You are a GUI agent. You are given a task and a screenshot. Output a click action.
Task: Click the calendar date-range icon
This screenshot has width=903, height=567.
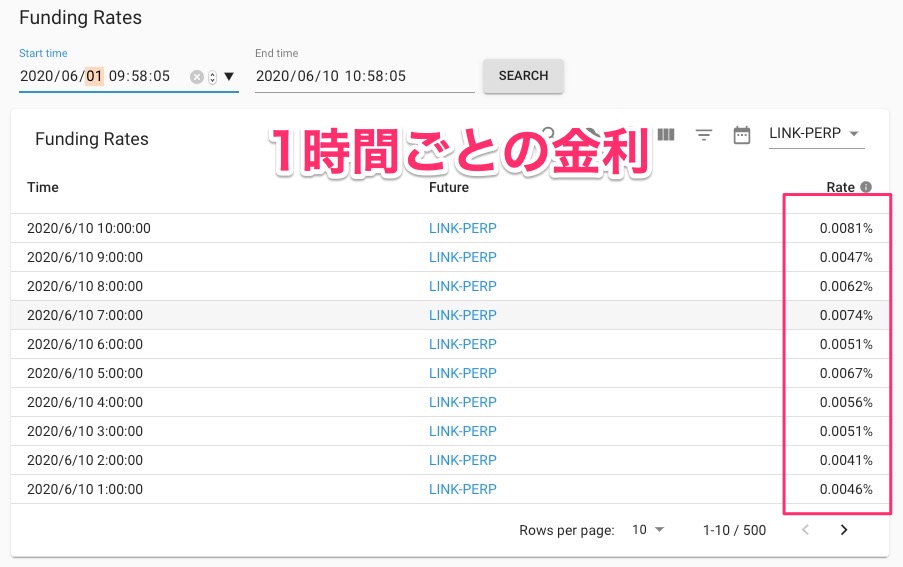click(x=742, y=135)
